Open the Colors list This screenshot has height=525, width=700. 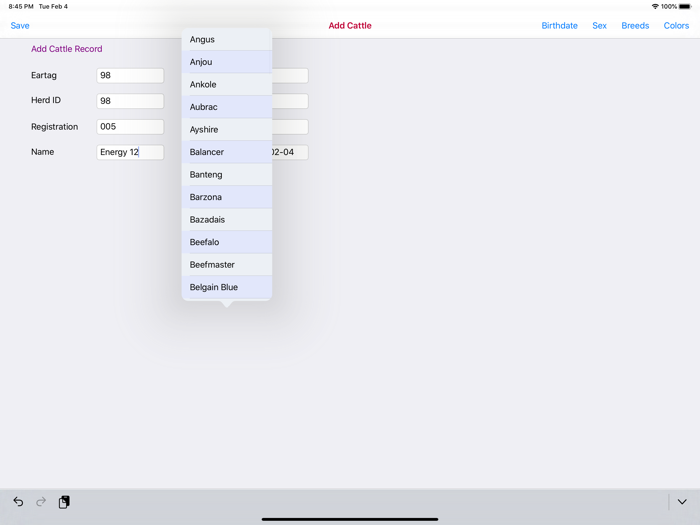coord(676,25)
